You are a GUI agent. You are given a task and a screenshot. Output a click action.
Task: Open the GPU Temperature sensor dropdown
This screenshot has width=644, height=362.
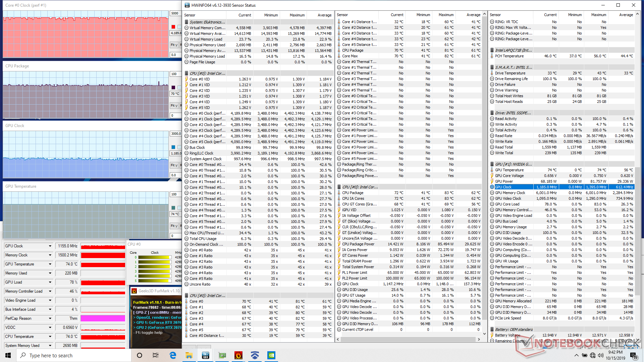click(50, 264)
